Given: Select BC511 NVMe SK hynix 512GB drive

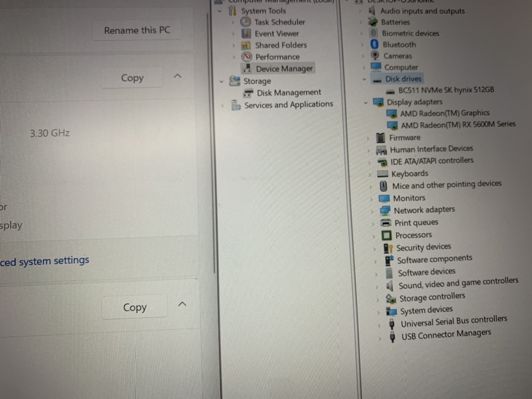Looking at the screenshot, I should 446,90.
